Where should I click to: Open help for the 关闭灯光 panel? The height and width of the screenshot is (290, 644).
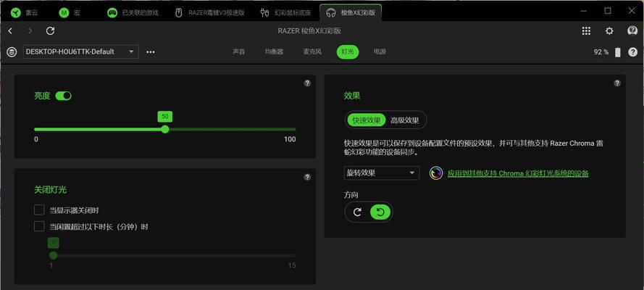click(x=307, y=177)
